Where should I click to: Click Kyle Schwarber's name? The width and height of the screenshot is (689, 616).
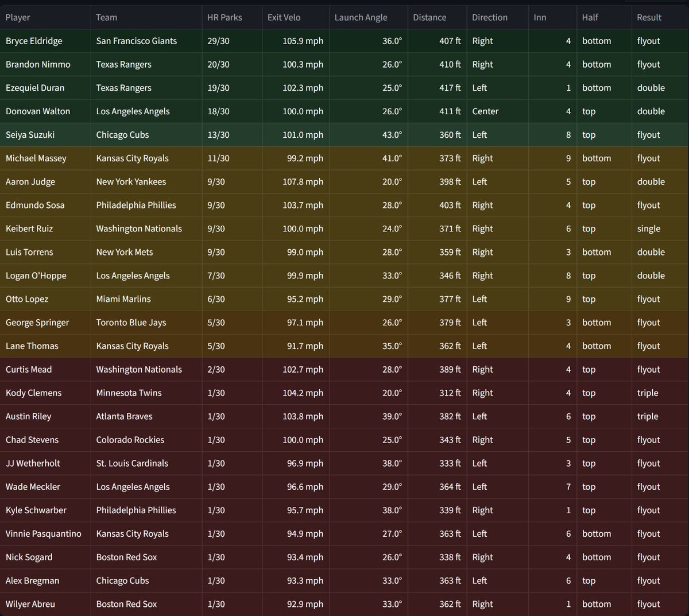pyautogui.click(x=36, y=510)
